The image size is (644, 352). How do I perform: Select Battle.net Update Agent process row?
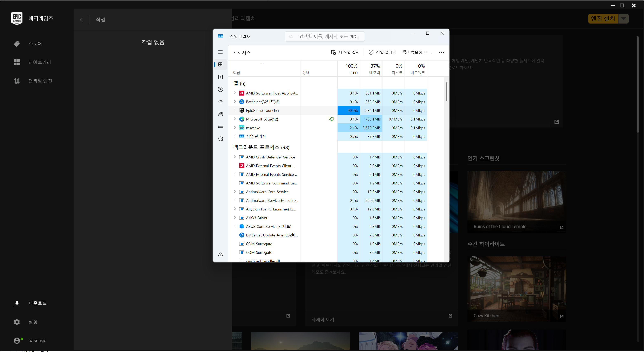click(x=328, y=235)
